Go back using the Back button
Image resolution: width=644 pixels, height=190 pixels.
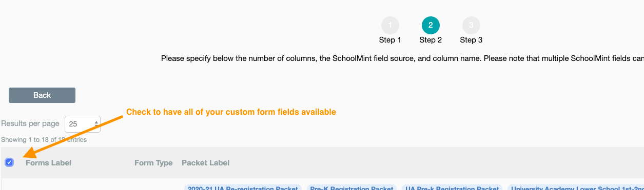(x=42, y=95)
